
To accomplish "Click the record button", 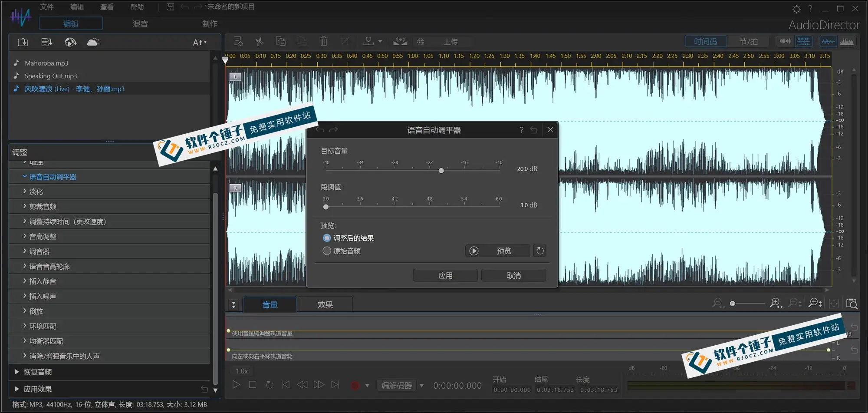I will click(355, 385).
